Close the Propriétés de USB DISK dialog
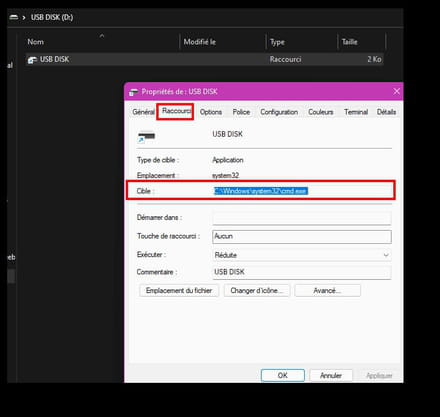 396,91
